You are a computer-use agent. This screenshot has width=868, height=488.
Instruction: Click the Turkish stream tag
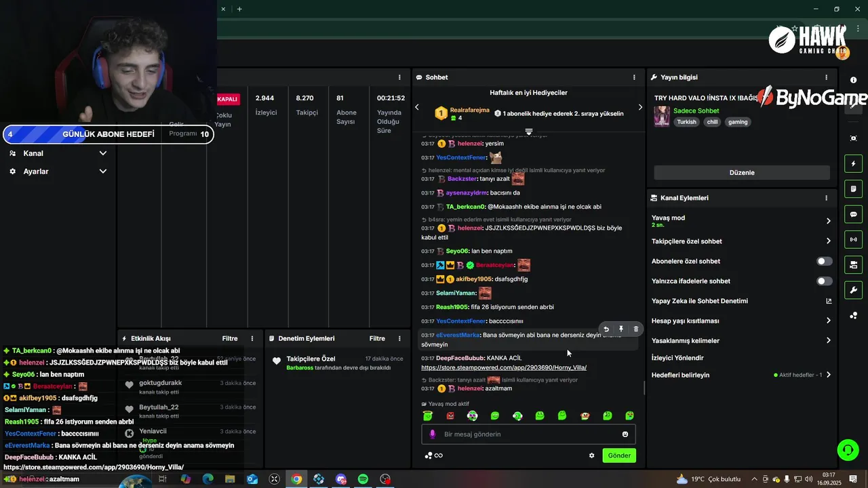(686, 122)
